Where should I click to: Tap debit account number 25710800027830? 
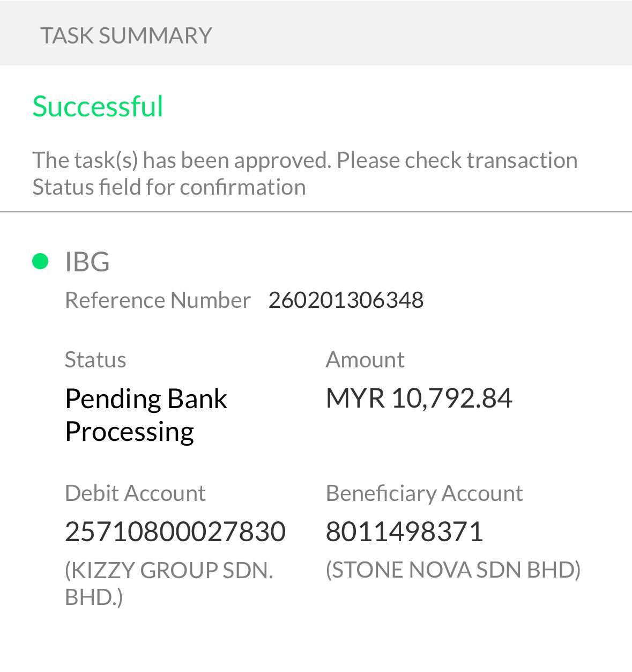(x=175, y=531)
